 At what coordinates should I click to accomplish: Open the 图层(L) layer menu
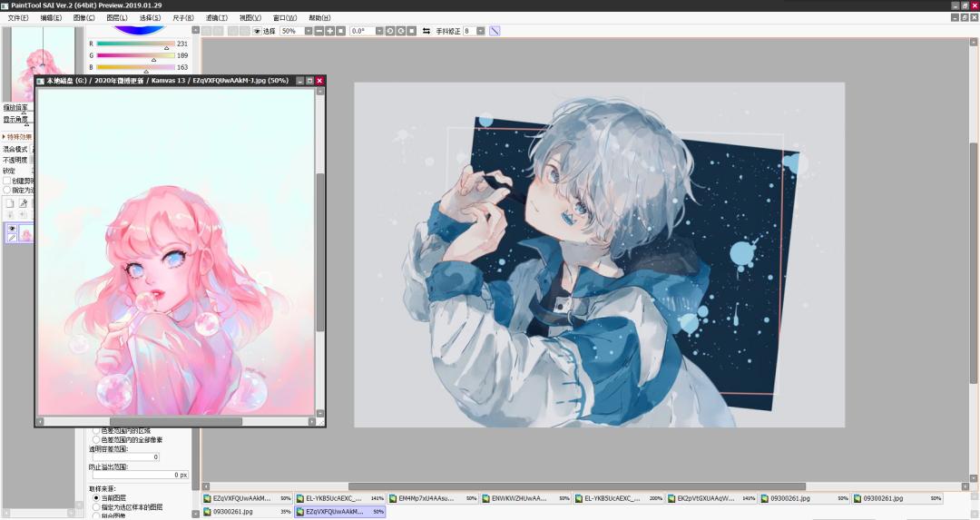[x=117, y=18]
